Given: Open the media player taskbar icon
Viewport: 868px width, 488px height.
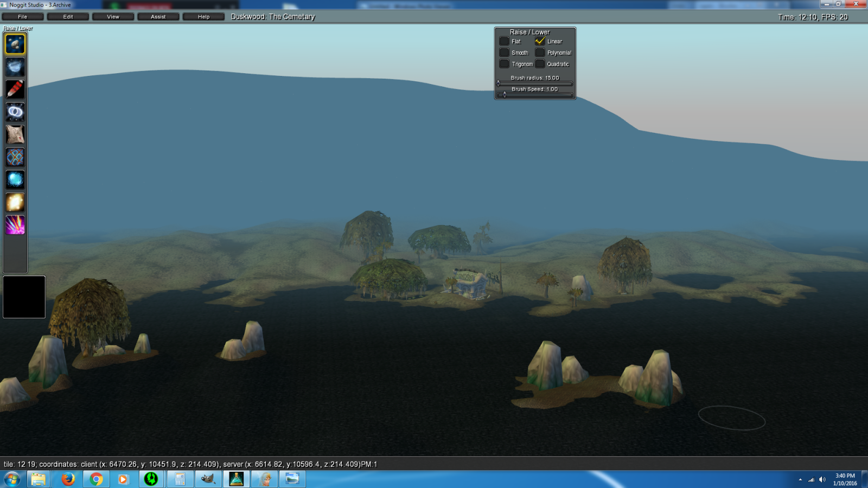Looking at the screenshot, I should click(x=123, y=479).
